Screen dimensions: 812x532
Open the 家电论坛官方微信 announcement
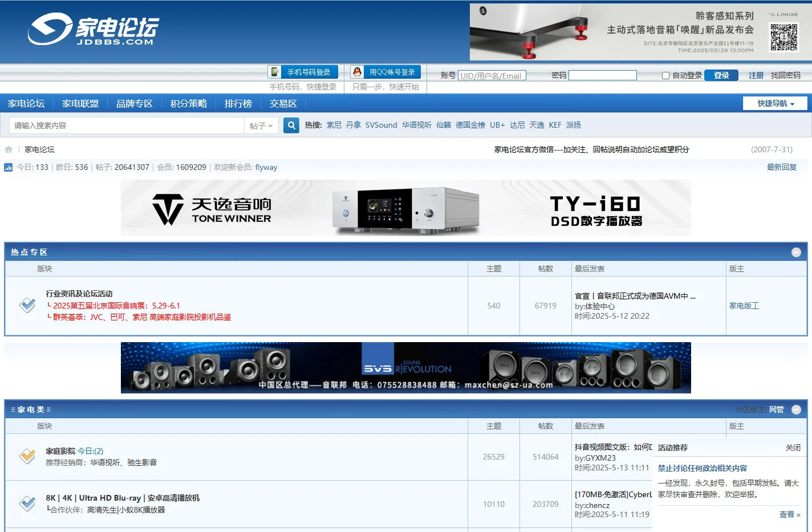[591, 149]
